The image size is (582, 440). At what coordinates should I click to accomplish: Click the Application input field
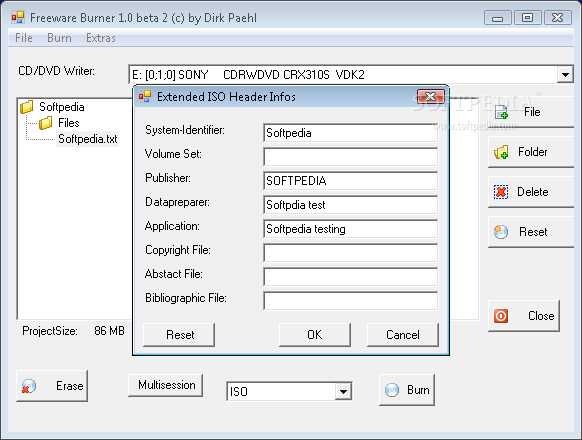[x=350, y=229]
